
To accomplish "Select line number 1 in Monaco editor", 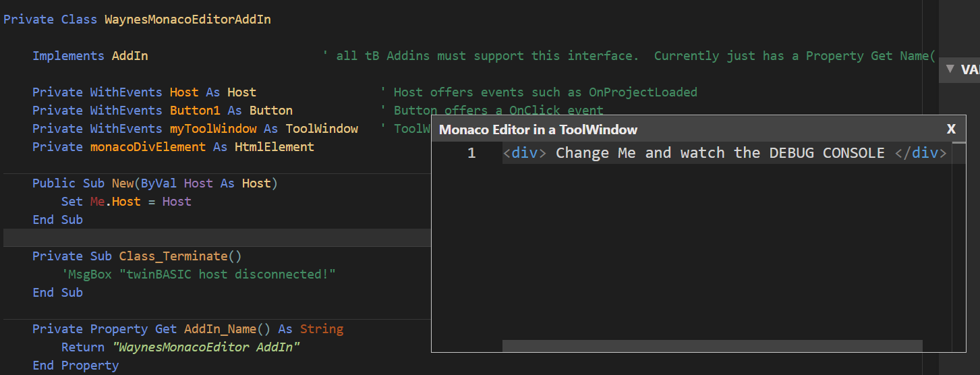I will pos(471,153).
